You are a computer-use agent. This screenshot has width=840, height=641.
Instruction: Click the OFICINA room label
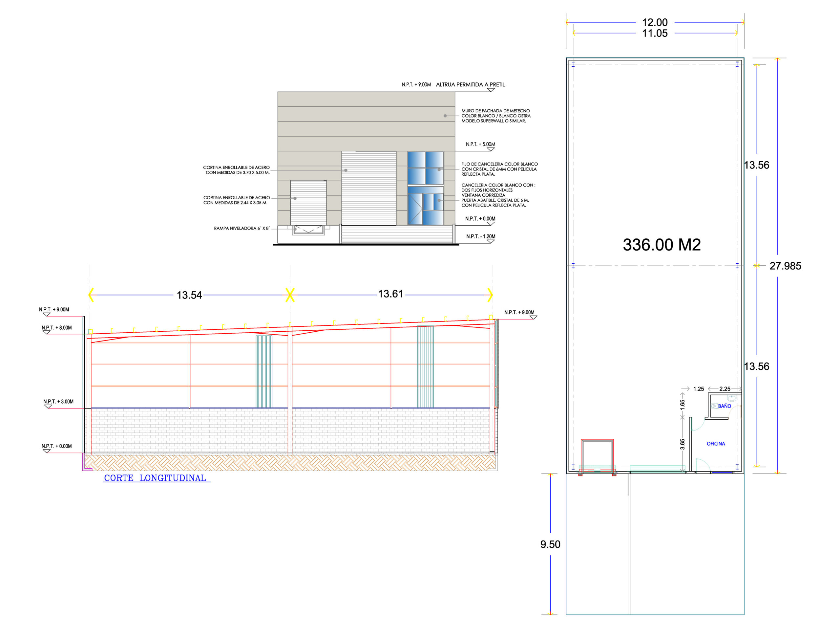coord(716,444)
